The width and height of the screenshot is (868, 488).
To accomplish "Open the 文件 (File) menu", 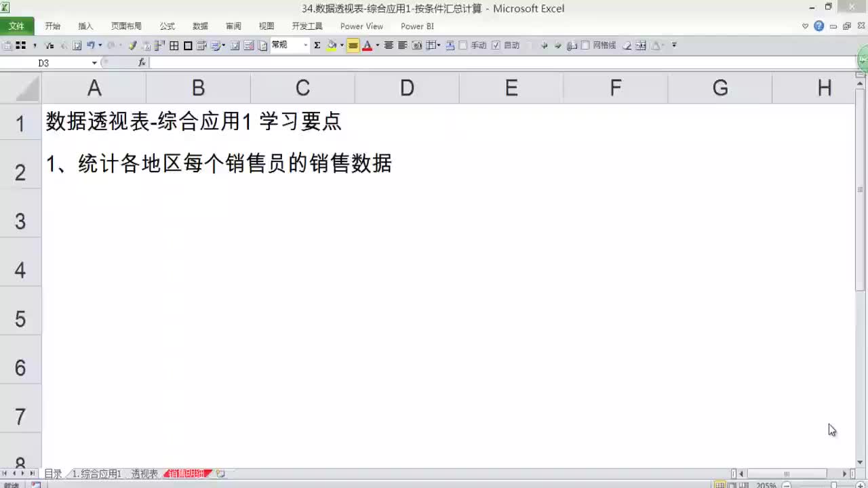I will [x=17, y=26].
